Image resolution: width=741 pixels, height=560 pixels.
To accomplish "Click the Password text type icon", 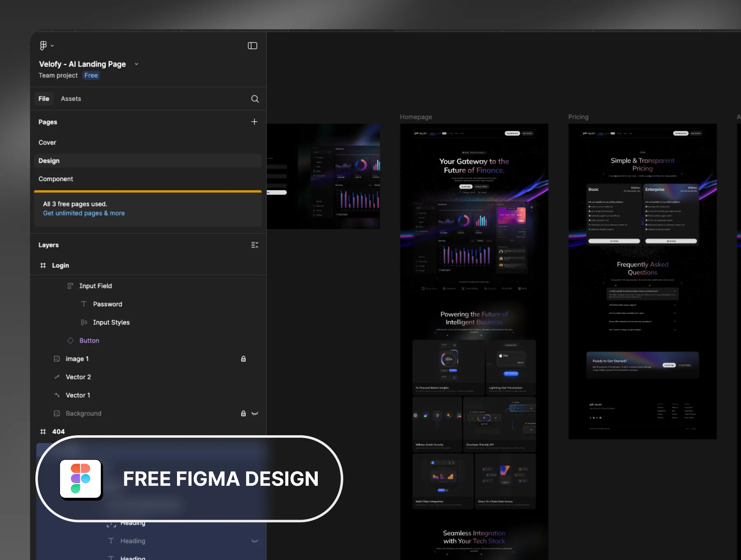I will [84, 304].
